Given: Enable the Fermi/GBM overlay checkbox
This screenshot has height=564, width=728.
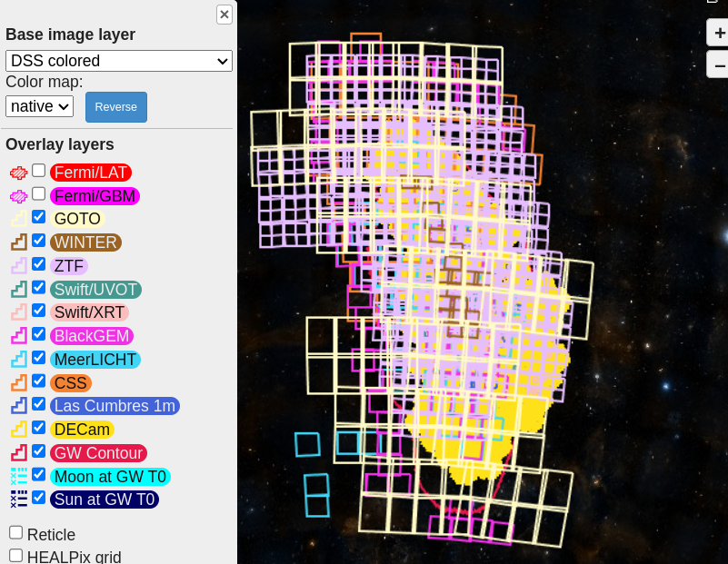Looking at the screenshot, I should (x=38, y=193).
